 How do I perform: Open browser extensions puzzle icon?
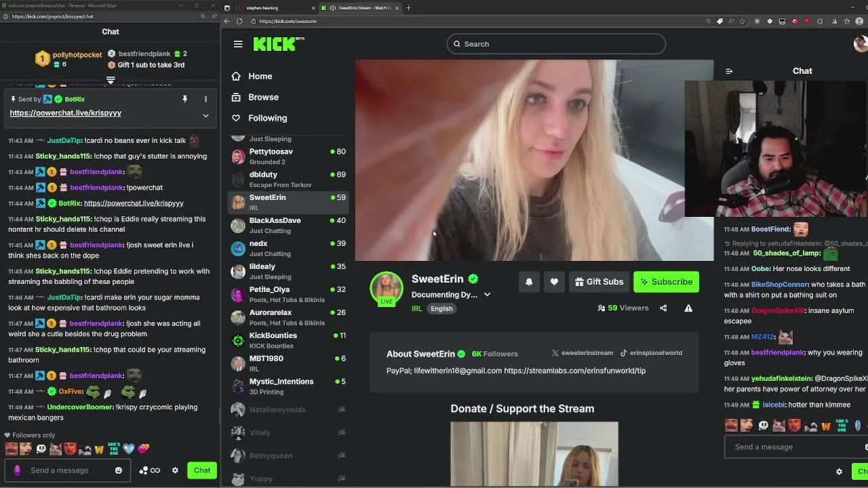click(x=820, y=21)
